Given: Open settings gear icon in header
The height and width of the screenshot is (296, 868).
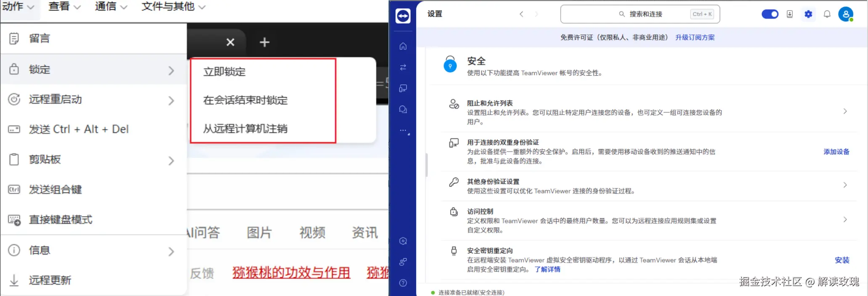Looking at the screenshot, I should point(808,14).
